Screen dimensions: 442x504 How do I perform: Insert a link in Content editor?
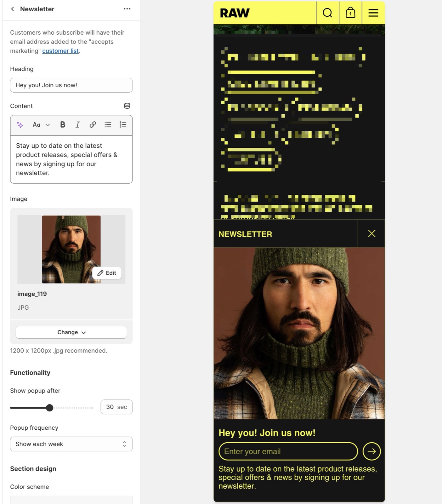pos(93,125)
